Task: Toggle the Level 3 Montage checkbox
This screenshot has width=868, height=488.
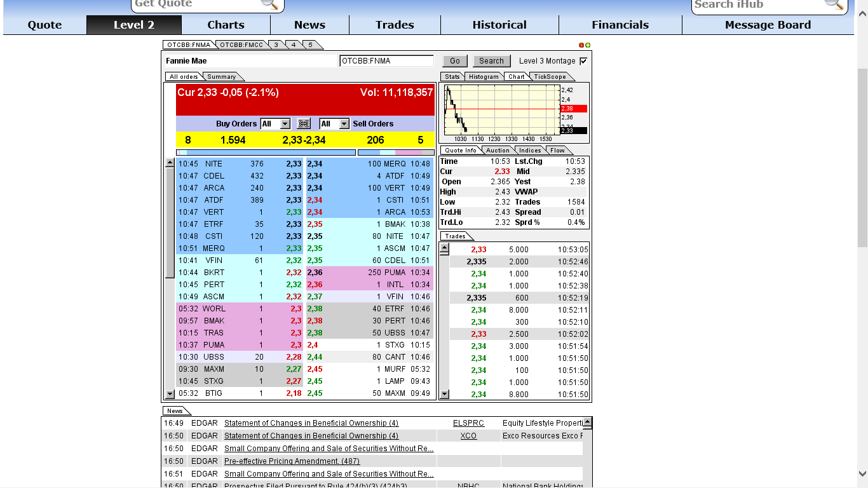Action: pos(583,61)
